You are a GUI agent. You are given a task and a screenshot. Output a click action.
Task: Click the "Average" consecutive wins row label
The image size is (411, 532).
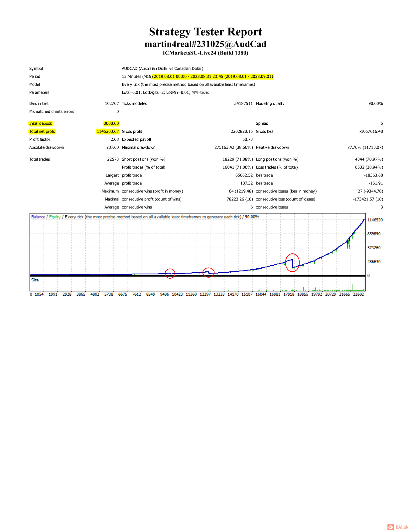pos(112,207)
